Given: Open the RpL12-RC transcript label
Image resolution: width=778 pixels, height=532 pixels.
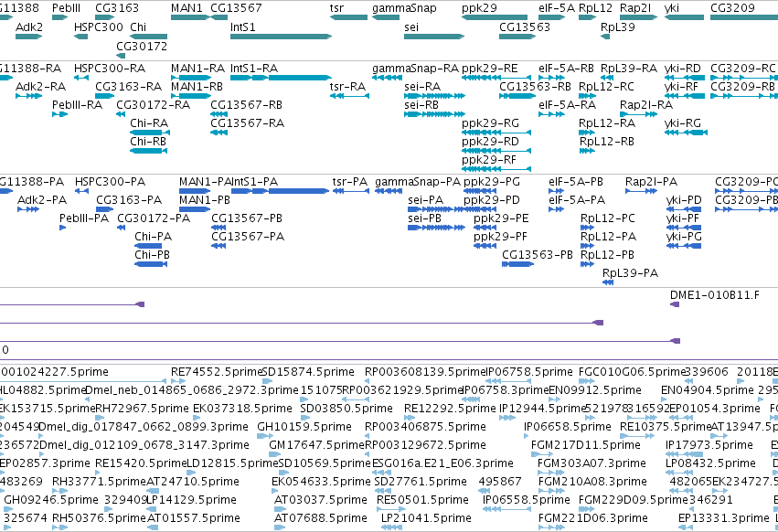Looking at the screenshot, I should tap(606, 86).
